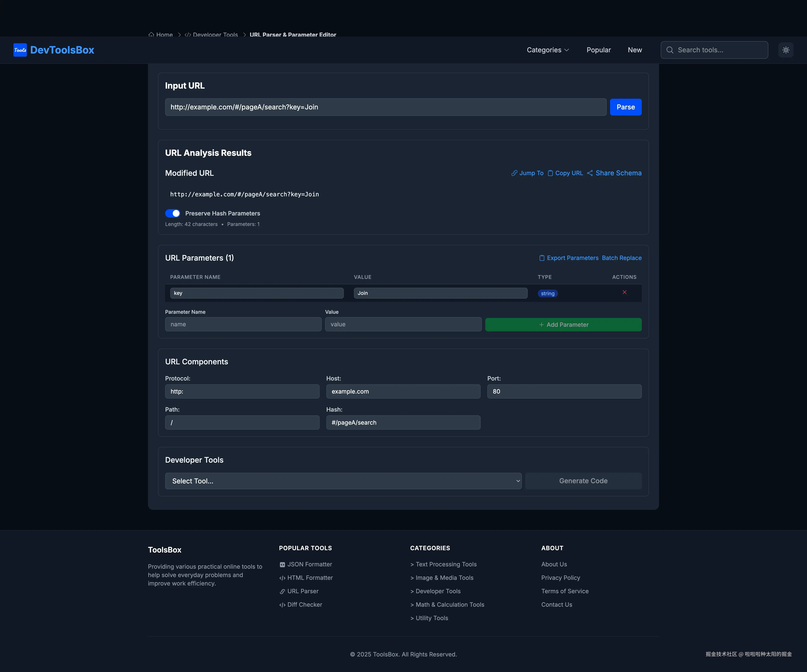807x672 pixels.
Task: Expand the Categories dropdown
Action: (548, 50)
